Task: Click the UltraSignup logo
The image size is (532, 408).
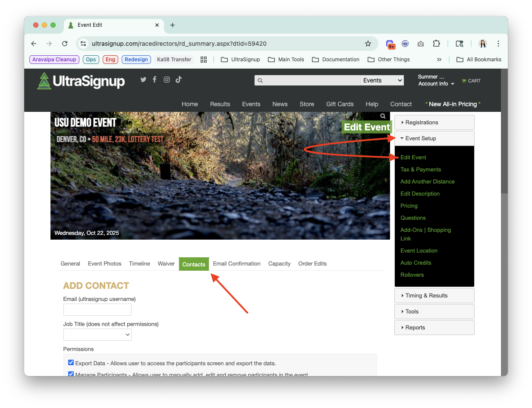Action: (81, 81)
